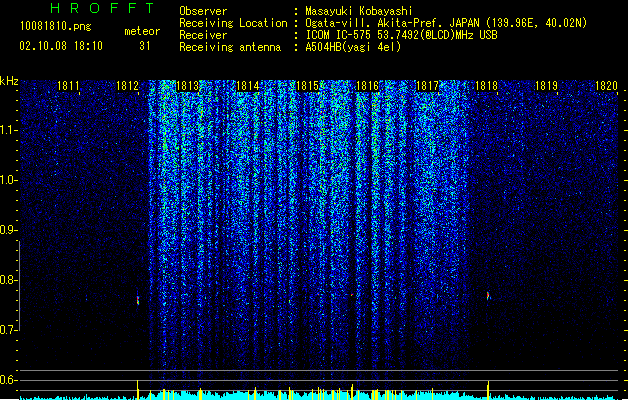This screenshot has width=629, height=400.
Task: Click the 1811 time marker
Action: 68,86
